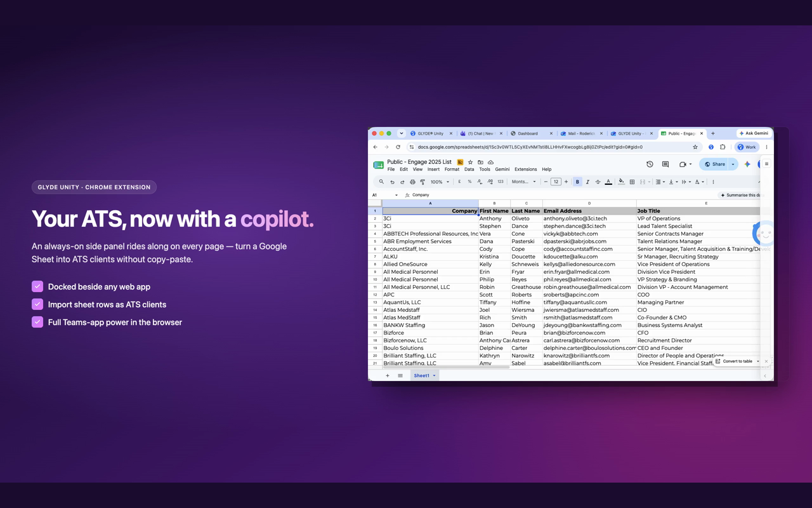Format as currency with the £ icon
The width and height of the screenshot is (812, 508).
(459, 182)
